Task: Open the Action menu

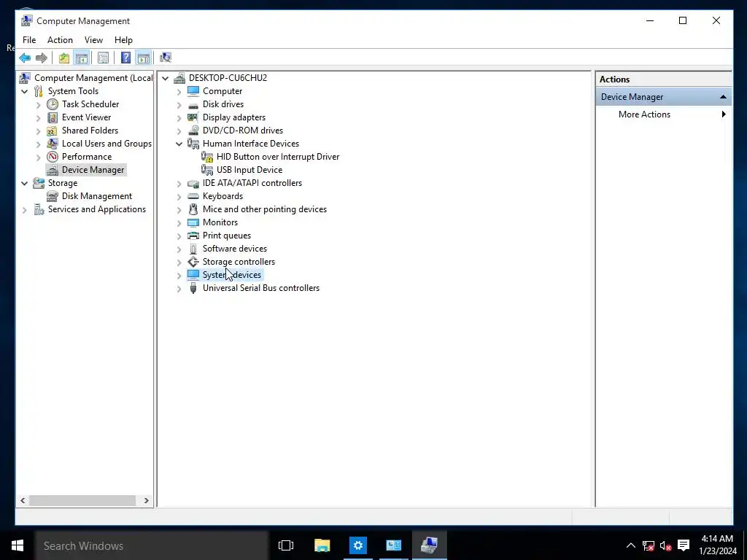Action: click(60, 40)
